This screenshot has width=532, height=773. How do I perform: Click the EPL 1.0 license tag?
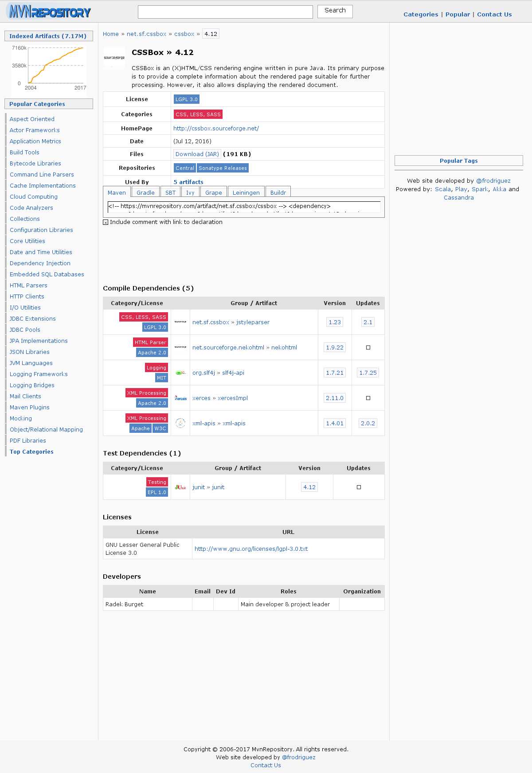pos(157,492)
